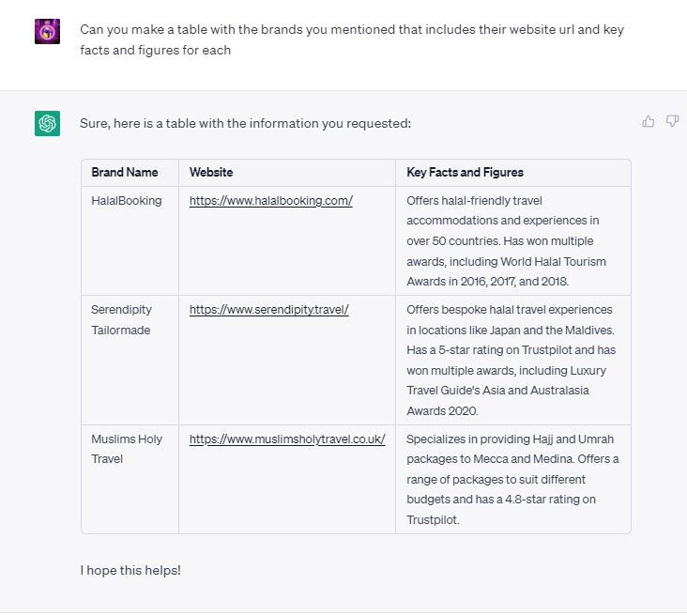The width and height of the screenshot is (687, 616).
Task: Click the HalalBooking brand name cell
Action: pyautogui.click(x=127, y=200)
